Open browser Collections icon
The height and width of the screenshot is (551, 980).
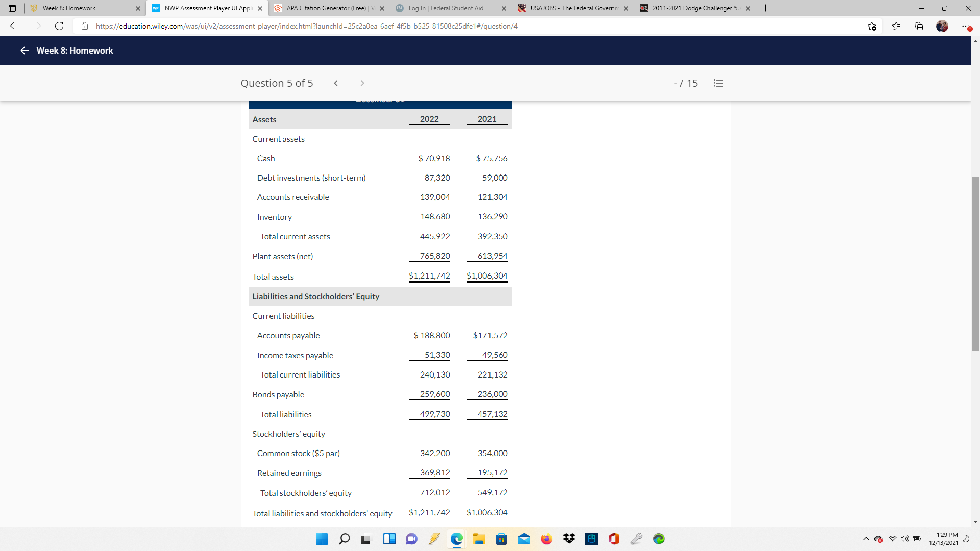919,26
